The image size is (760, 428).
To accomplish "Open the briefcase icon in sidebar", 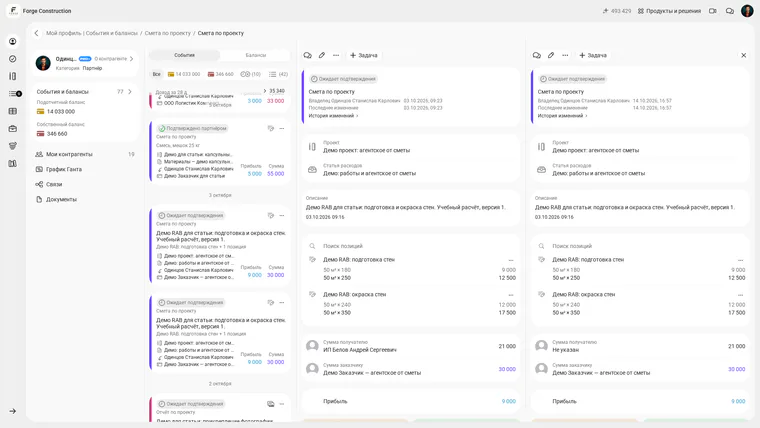I will coord(13,128).
